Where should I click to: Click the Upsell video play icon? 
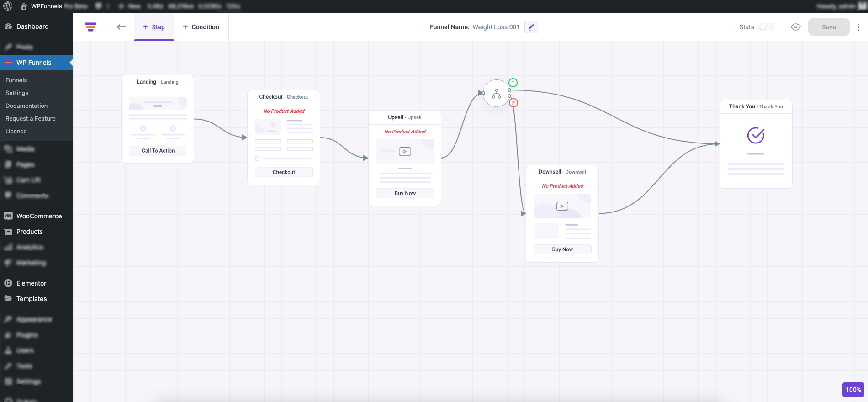[x=405, y=151]
